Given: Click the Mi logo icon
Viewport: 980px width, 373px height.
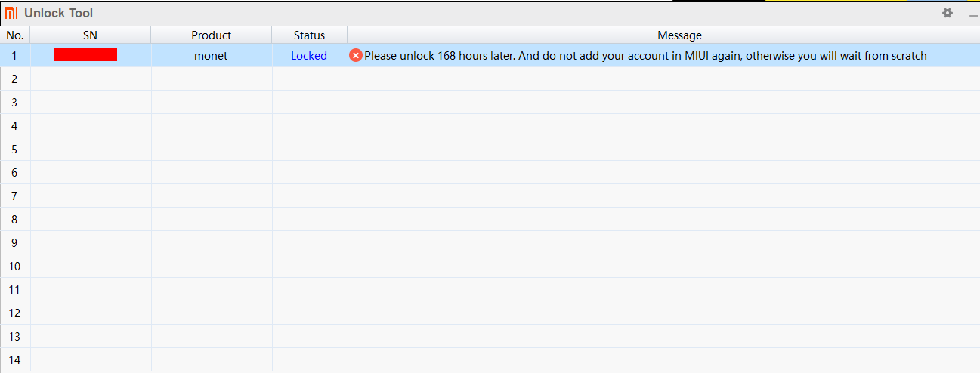Looking at the screenshot, I should (x=11, y=13).
